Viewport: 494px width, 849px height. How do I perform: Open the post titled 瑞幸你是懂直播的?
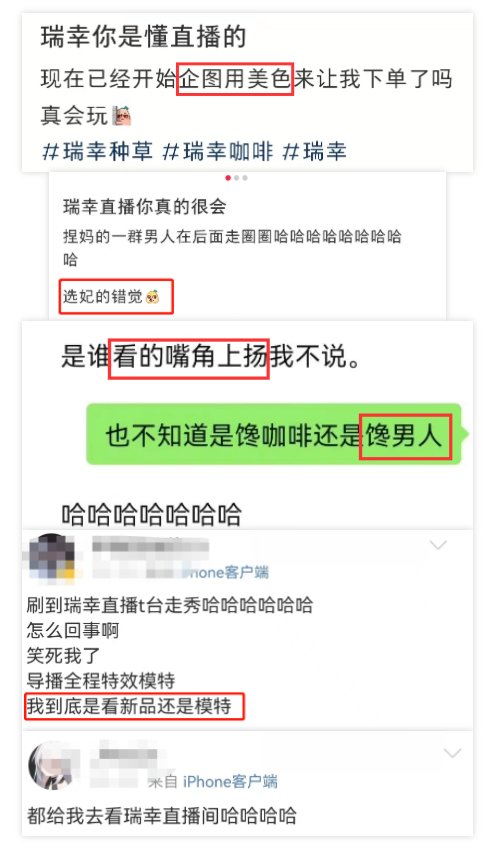coord(144,37)
